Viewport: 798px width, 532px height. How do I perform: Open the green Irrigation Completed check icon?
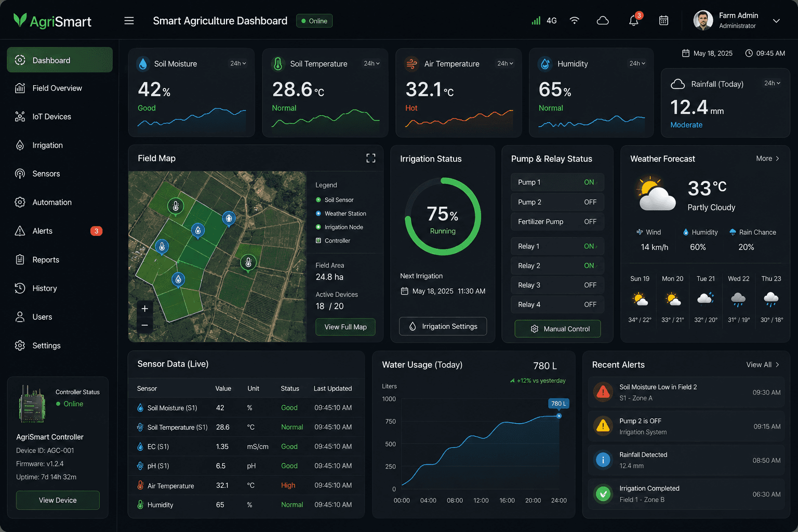(603, 494)
